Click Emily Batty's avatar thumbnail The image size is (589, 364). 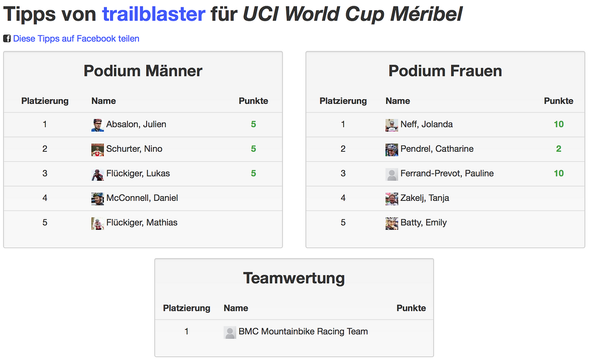point(392,223)
